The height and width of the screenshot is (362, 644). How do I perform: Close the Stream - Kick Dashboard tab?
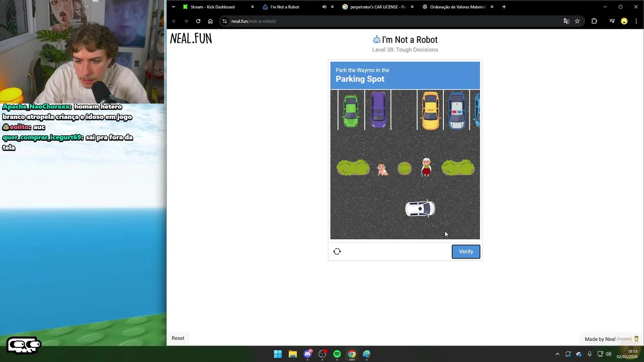tap(253, 7)
